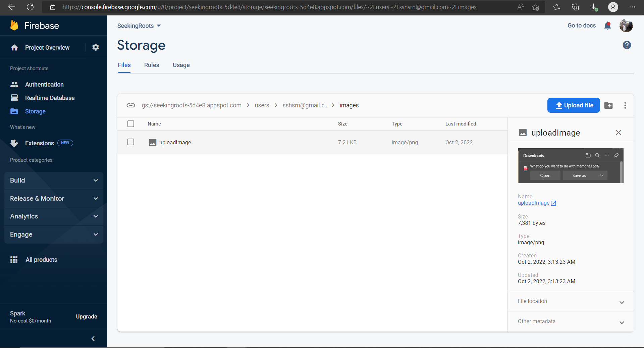The image size is (644, 348).
Task: Click the images breadcrumb folder
Action: pyautogui.click(x=349, y=105)
